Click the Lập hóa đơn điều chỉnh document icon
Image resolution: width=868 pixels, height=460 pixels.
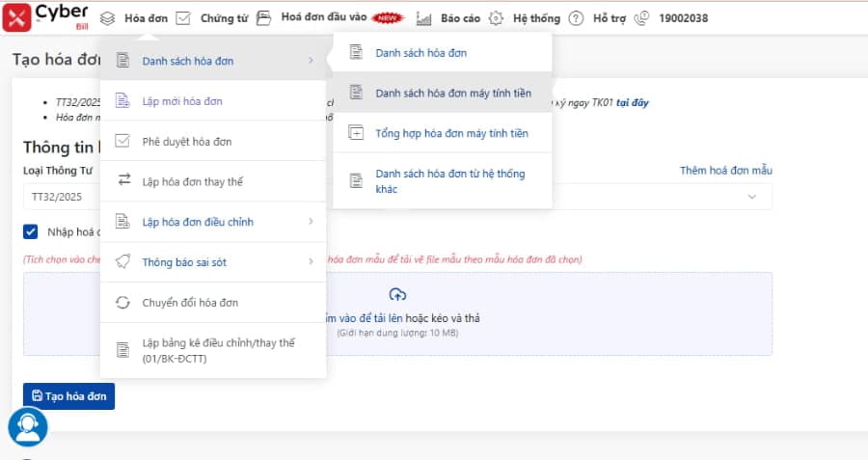coord(122,221)
